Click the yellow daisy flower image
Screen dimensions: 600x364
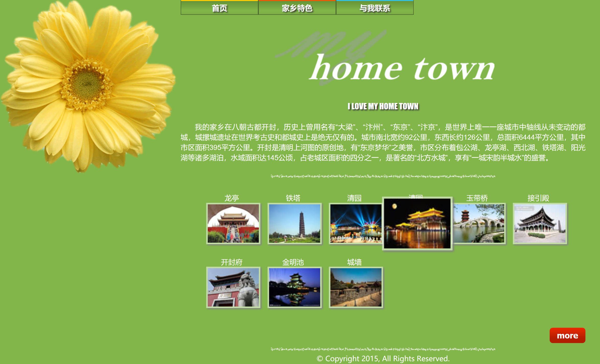(87, 84)
